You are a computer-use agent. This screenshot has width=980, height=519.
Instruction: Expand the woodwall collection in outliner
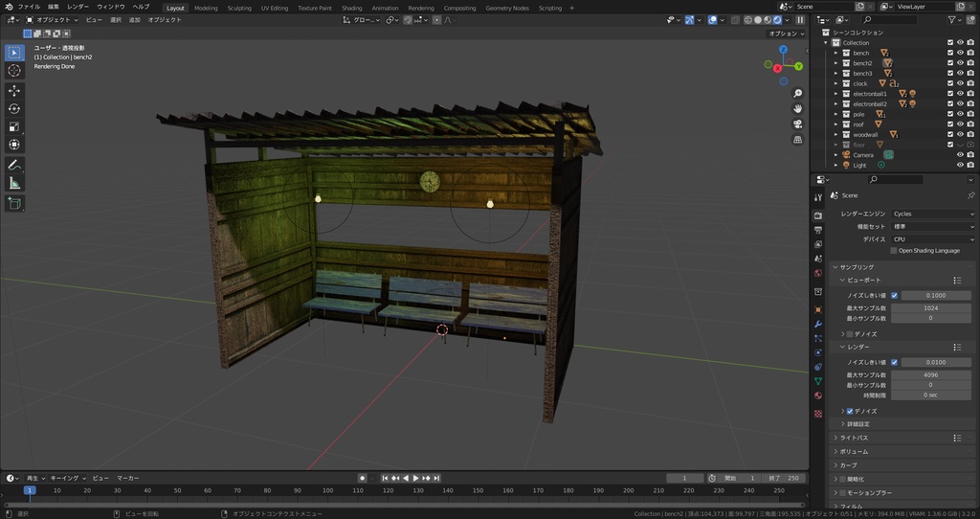click(835, 134)
